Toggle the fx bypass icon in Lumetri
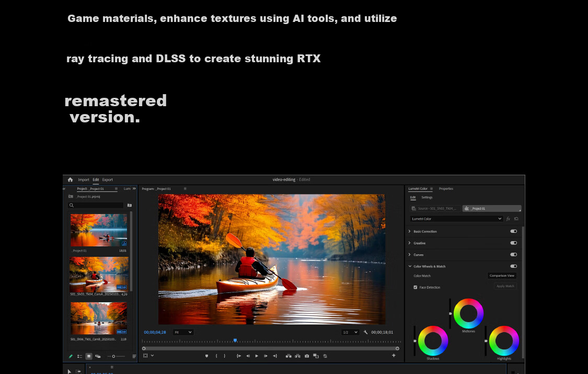The height and width of the screenshot is (374, 588). click(x=509, y=219)
